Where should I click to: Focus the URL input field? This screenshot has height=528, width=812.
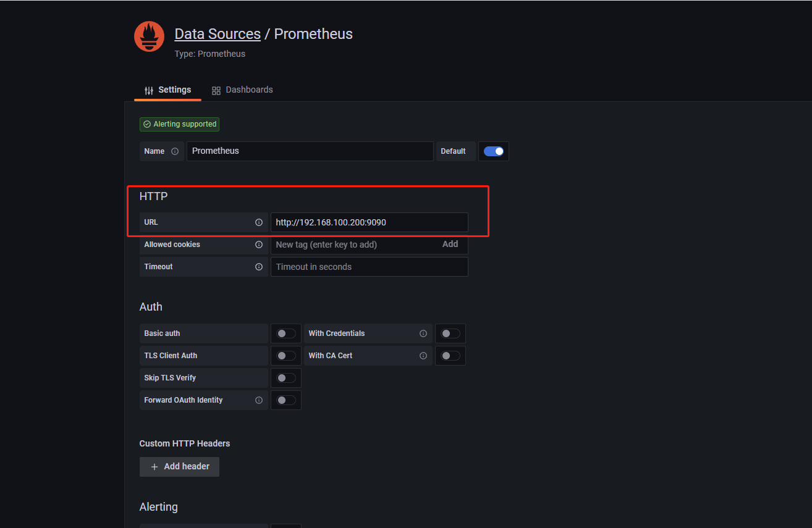click(369, 222)
